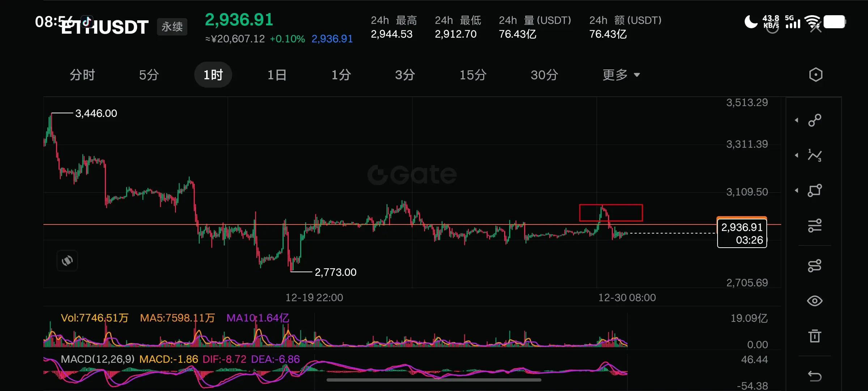Select the wave pattern drawing tool
Viewport: 868px width, 391px height.
point(815,155)
